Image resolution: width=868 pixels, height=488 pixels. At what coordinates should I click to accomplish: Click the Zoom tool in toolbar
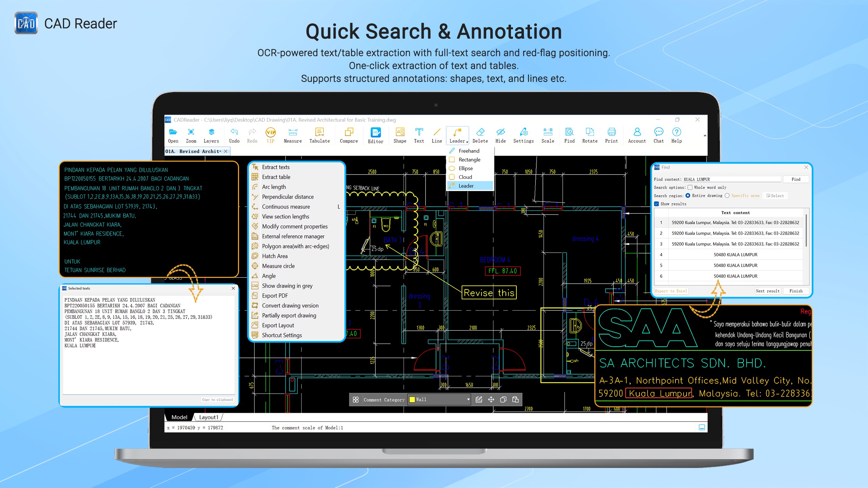coord(191,135)
